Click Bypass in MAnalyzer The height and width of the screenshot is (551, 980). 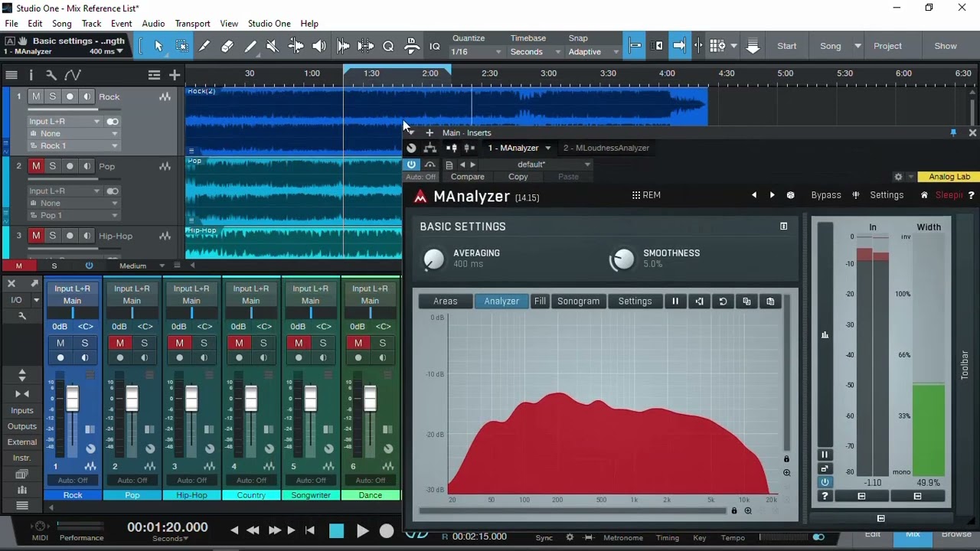click(x=826, y=195)
